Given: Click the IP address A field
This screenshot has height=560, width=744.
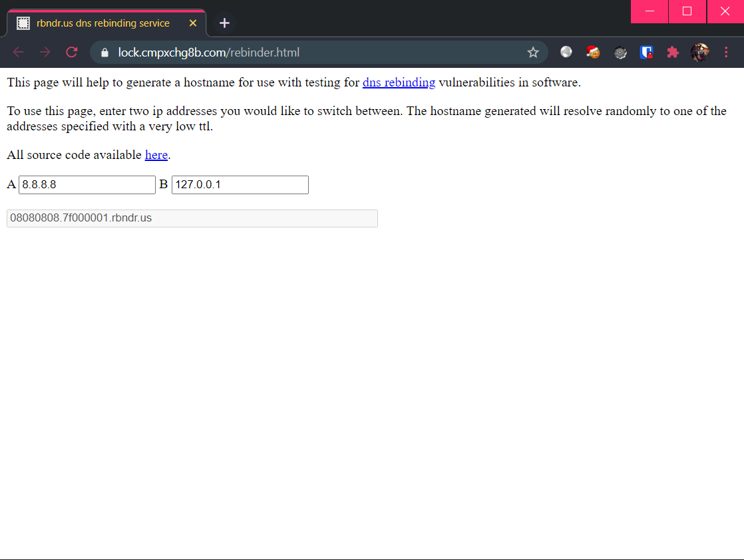Looking at the screenshot, I should pyautogui.click(x=87, y=185).
